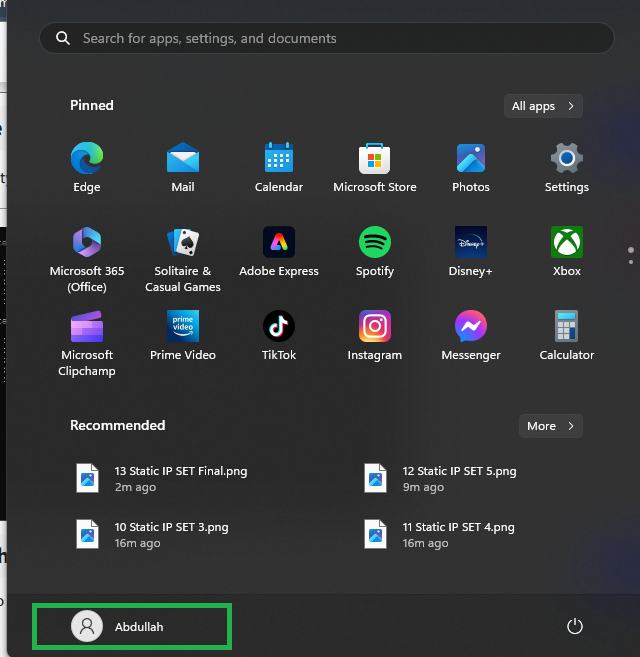Click the Power button icon

pyautogui.click(x=575, y=626)
